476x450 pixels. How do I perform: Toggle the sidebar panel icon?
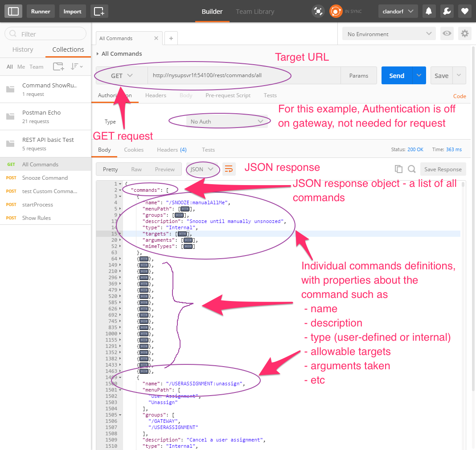coord(13,11)
